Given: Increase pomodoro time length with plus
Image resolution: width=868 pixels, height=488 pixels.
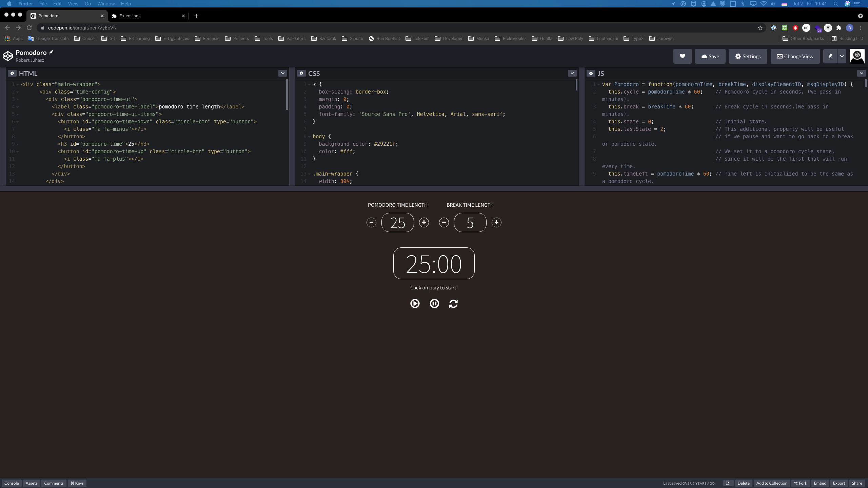Looking at the screenshot, I should point(424,222).
